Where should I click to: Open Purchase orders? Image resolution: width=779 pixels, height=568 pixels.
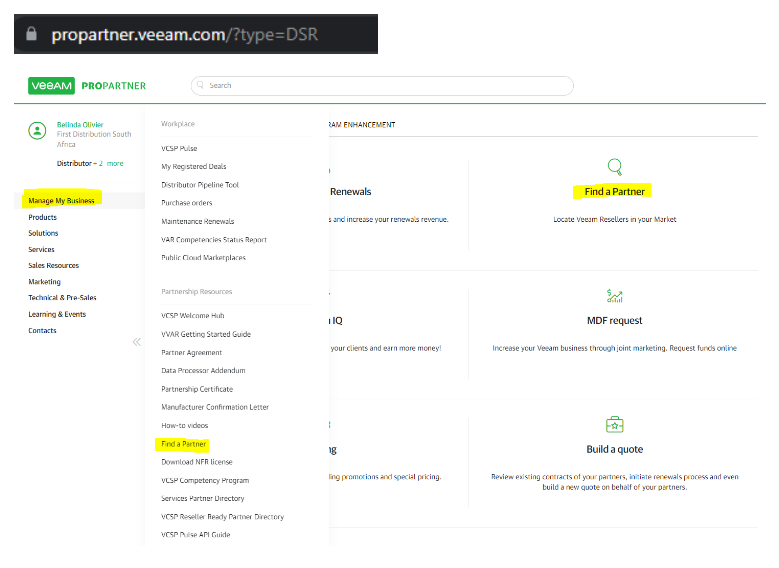[x=187, y=203]
